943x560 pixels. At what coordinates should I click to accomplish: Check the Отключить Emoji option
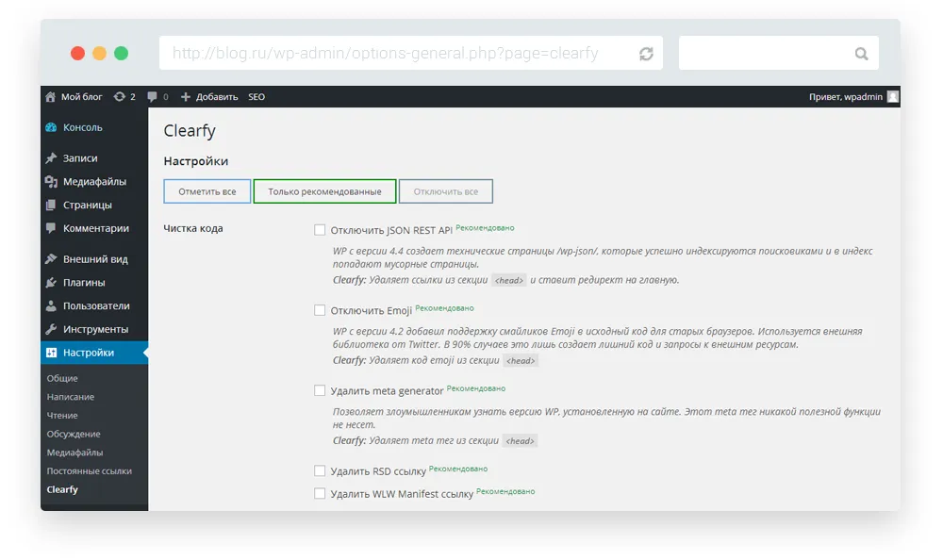pos(320,310)
